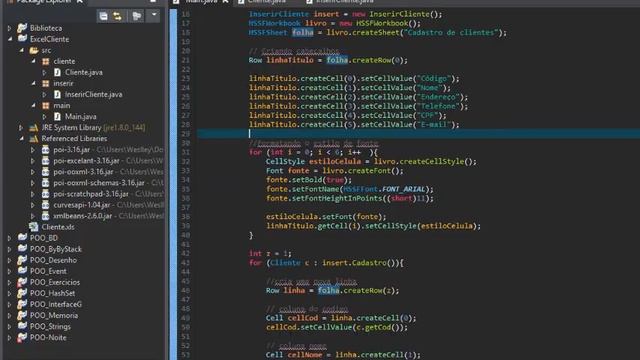The height and width of the screenshot is (360, 640).
Task: Collapse the Referenced Libraries node
Action: coord(21,138)
